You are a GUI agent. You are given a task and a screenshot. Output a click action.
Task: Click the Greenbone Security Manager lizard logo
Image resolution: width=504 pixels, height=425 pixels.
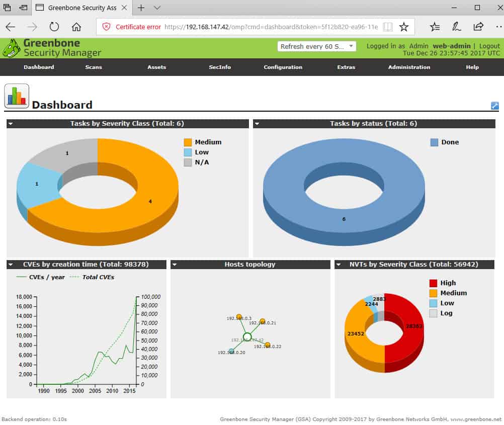(x=11, y=48)
